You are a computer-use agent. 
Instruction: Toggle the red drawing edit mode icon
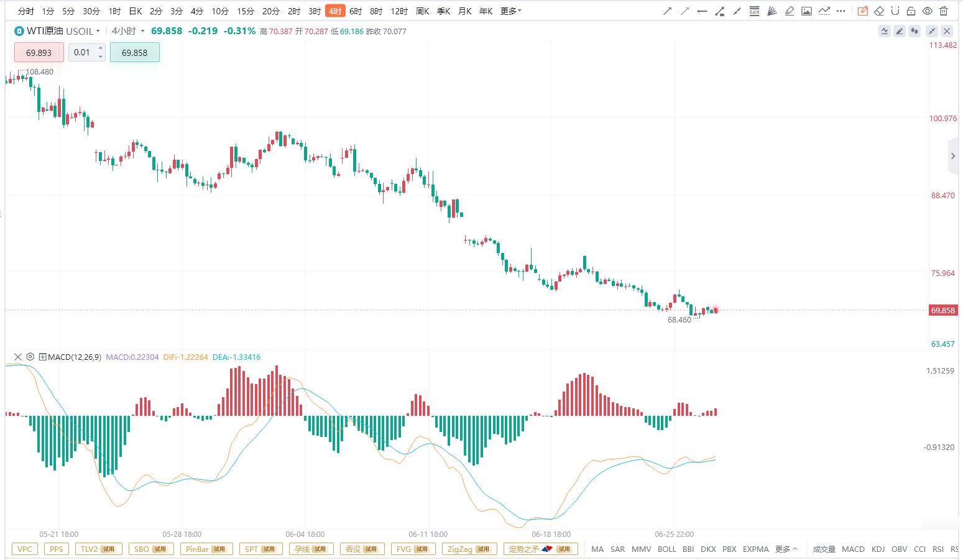863,11
